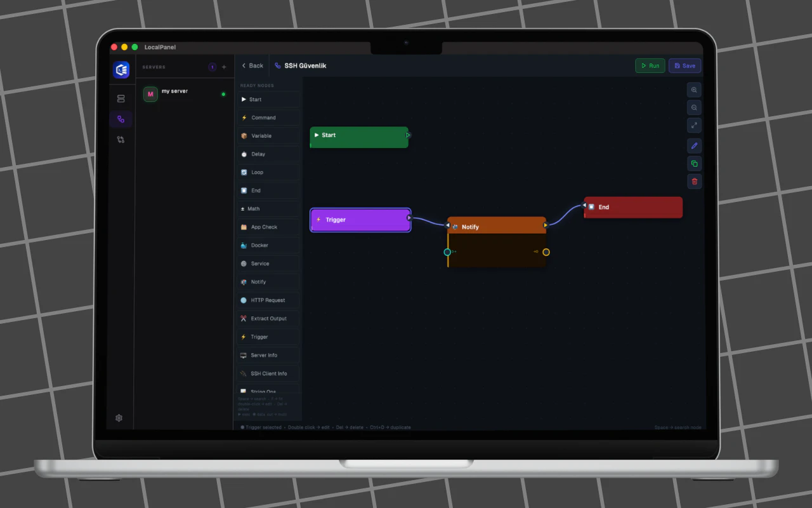Image resolution: width=812 pixels, height=508 pixels.
Task: Click the green status dot of my server
Action: click(223, 95)
